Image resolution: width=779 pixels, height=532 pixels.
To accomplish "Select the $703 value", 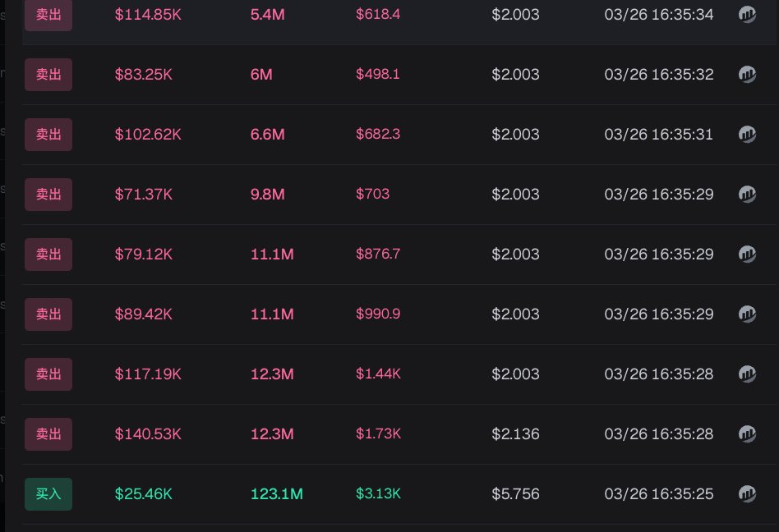I will 372,194.
